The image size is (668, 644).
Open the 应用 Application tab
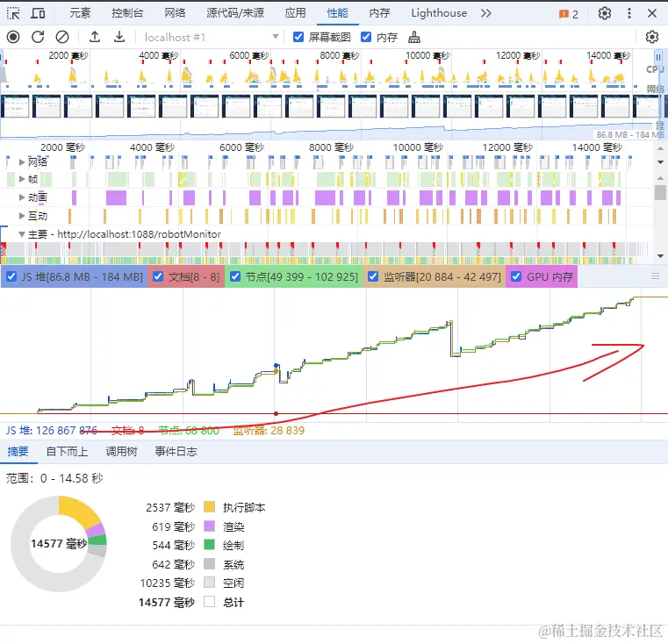295,13
